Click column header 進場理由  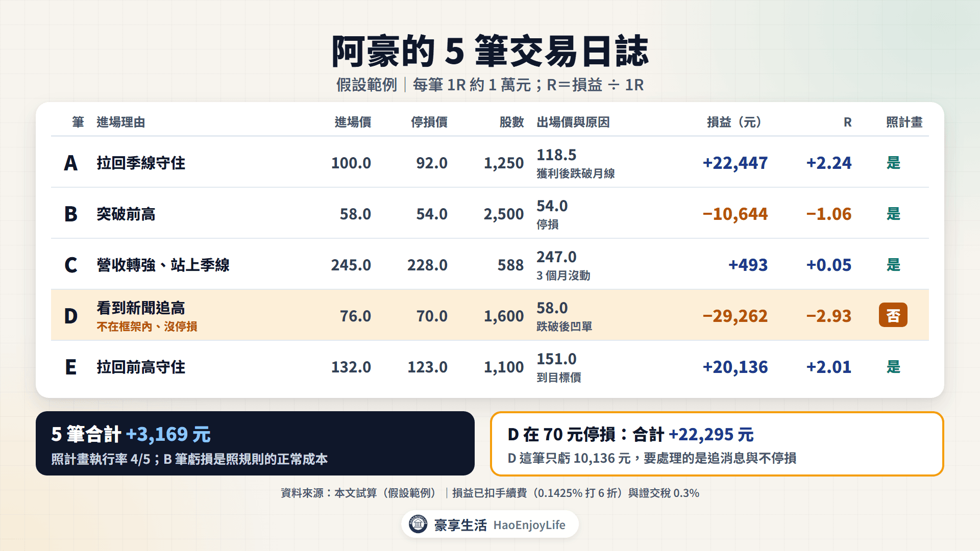[121, 122]
